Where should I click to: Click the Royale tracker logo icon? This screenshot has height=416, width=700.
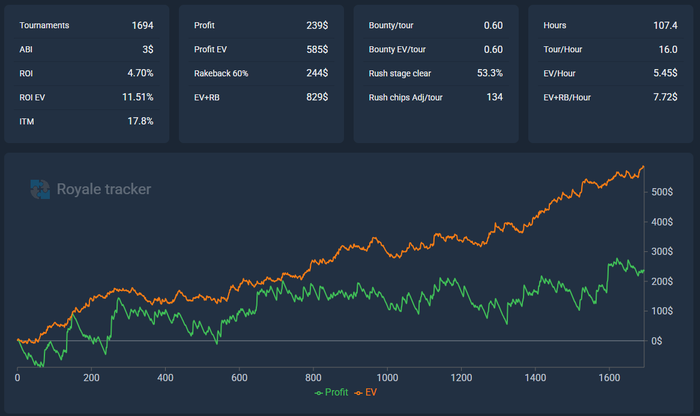(40, 189)
